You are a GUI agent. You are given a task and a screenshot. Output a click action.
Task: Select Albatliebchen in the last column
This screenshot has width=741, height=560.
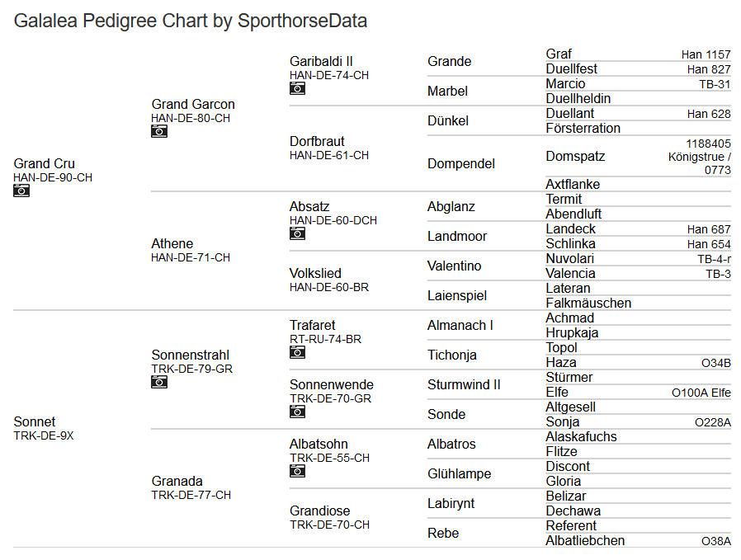[585, 541]
